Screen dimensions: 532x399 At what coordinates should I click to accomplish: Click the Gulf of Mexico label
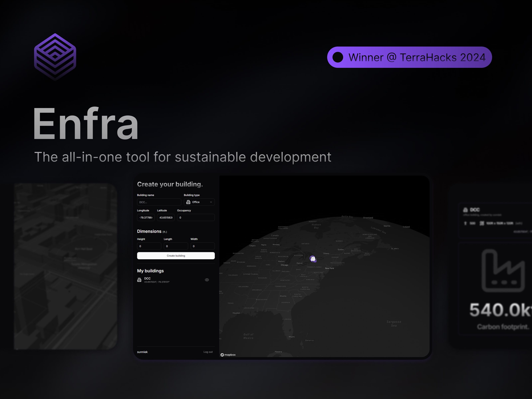tap(248, 336)
